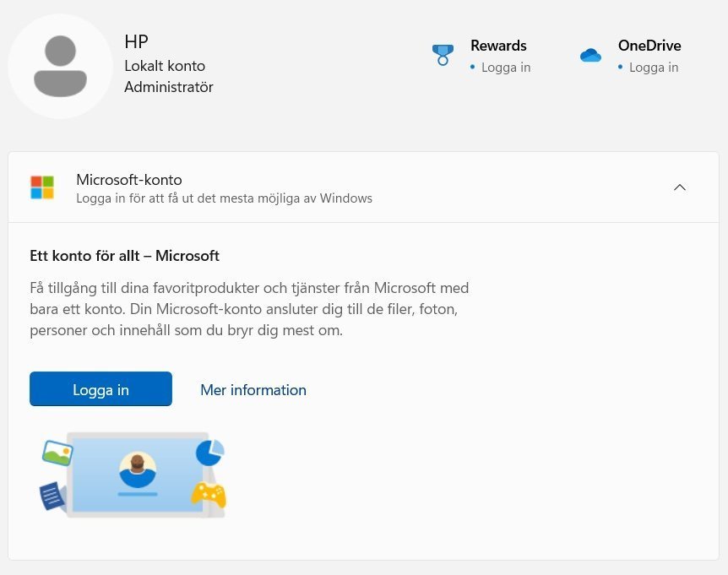Click the dark blue document illustration icon

[x=52, y=496]
